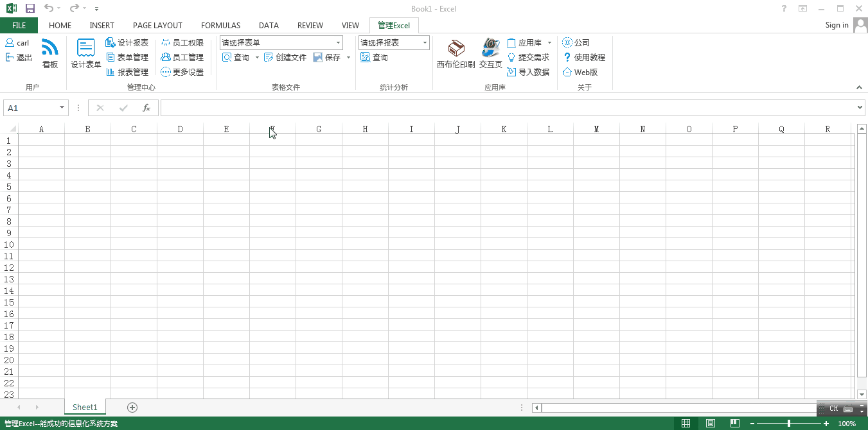Switch to the HOME tab
Screen dimensions: 868x430
(x=60, y=26)
